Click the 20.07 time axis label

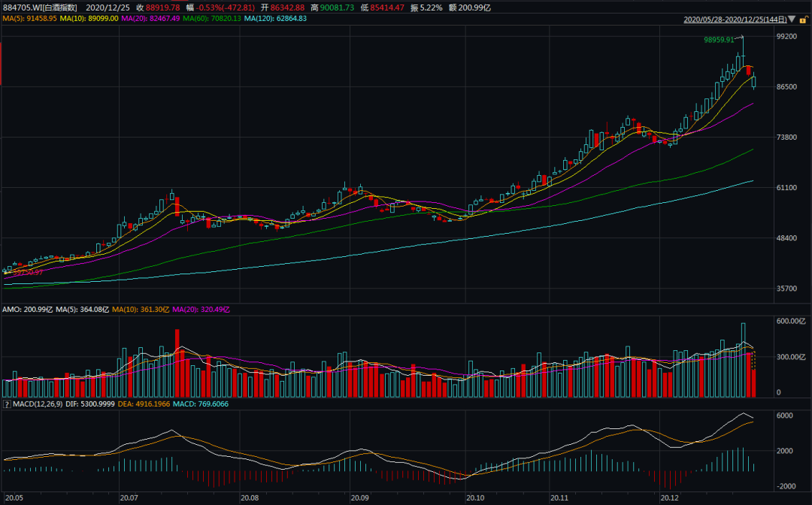pyautogui.click(x=129, y=498)
